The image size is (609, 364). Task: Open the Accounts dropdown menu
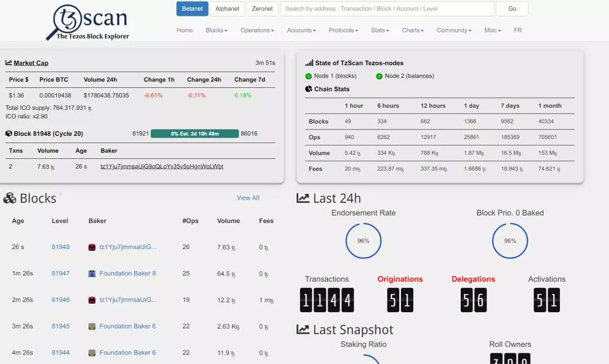(x=301, y=30)
